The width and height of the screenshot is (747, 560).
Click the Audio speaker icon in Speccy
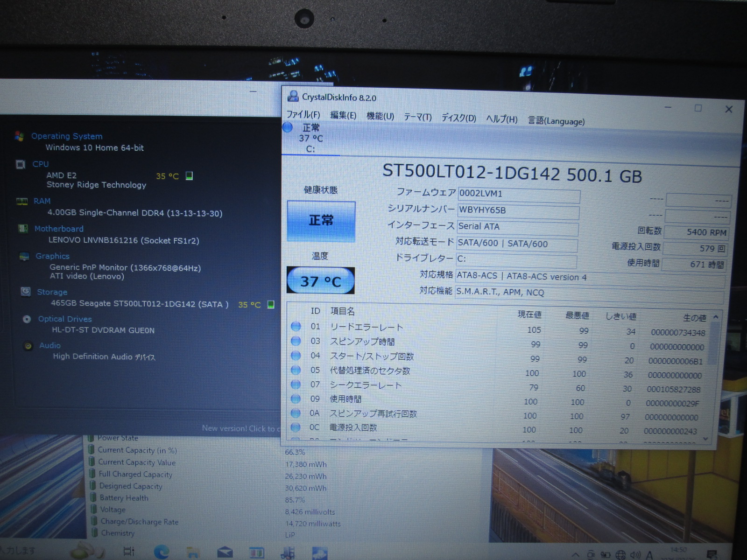click(x=28, y=346)
